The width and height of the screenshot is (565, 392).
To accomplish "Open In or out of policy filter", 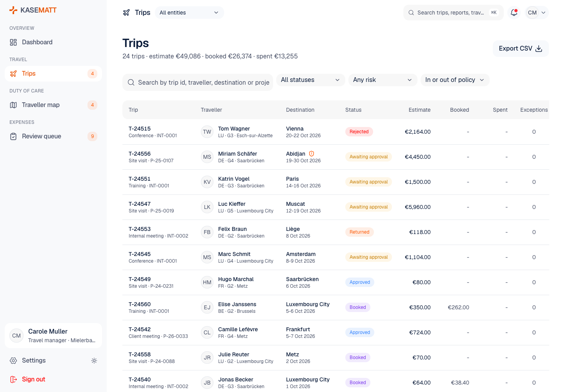I will [455, 80].
